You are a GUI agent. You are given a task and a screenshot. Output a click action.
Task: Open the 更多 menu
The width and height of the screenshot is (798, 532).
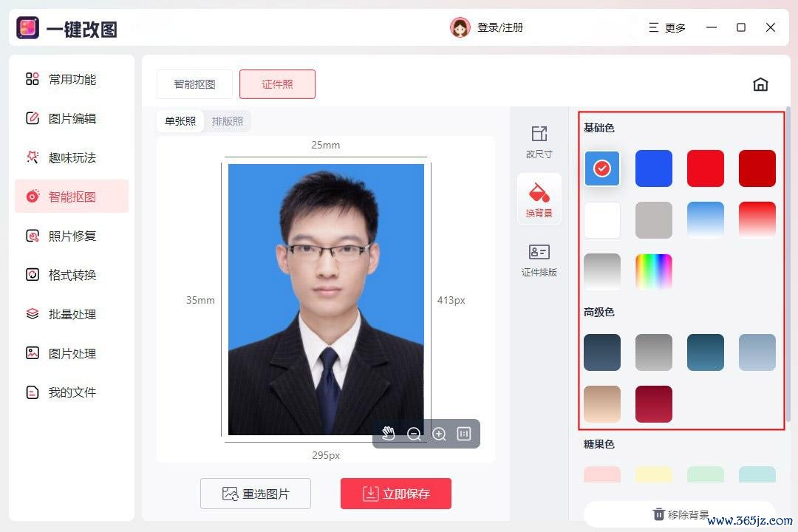[x=667, y=27]
